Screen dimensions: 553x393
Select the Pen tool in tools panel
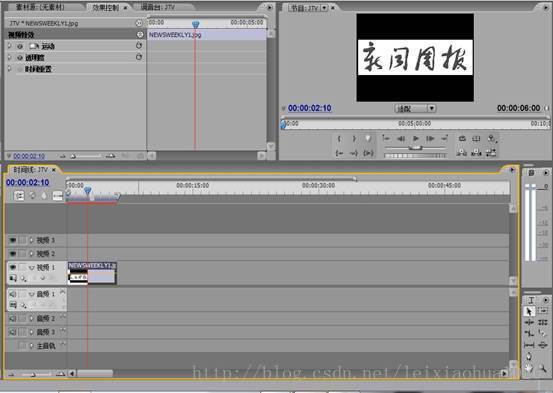529,356
